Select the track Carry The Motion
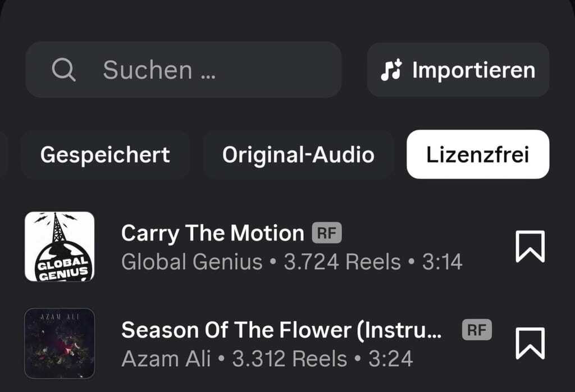Screen dimensions: 575x392 (212, 233)
